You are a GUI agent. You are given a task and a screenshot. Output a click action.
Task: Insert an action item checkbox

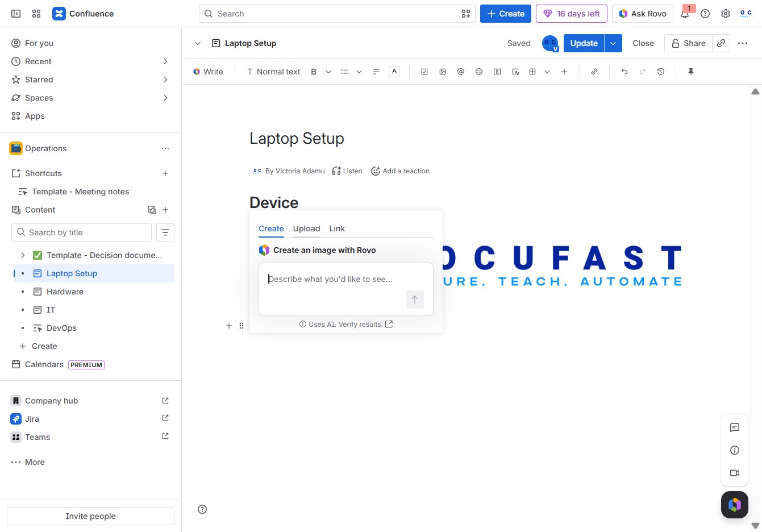[x=424, y=72]
